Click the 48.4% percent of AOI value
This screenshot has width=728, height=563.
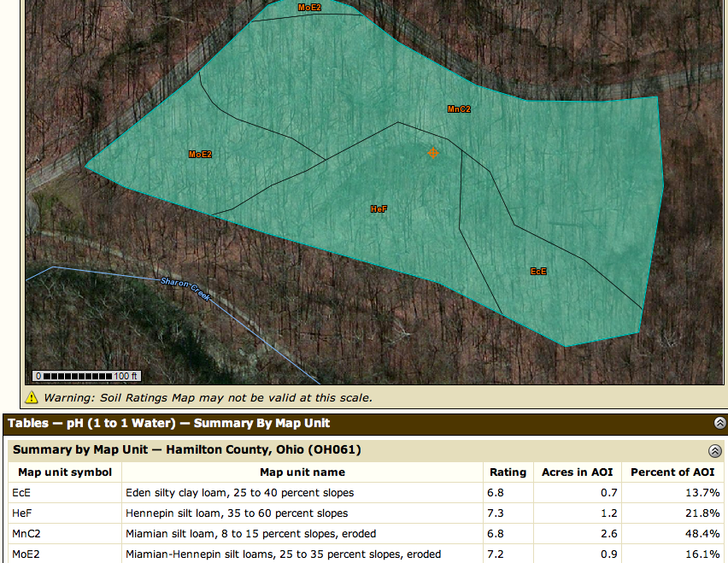click(x=702, y=534)
